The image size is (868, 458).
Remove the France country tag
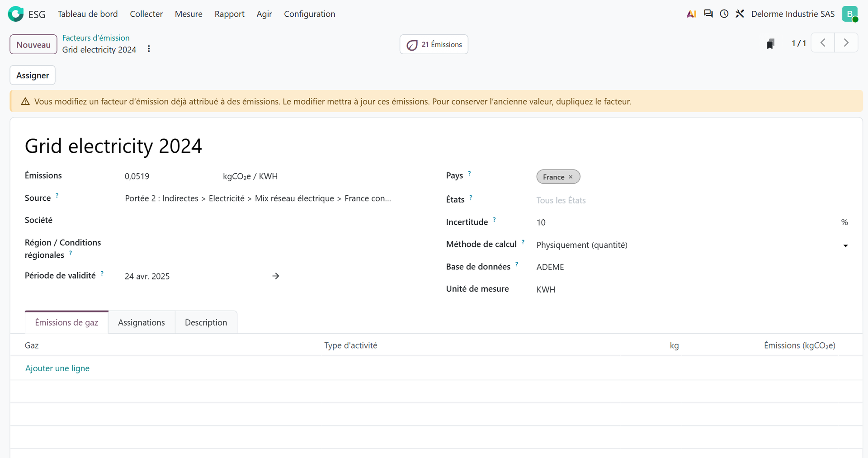571,177
